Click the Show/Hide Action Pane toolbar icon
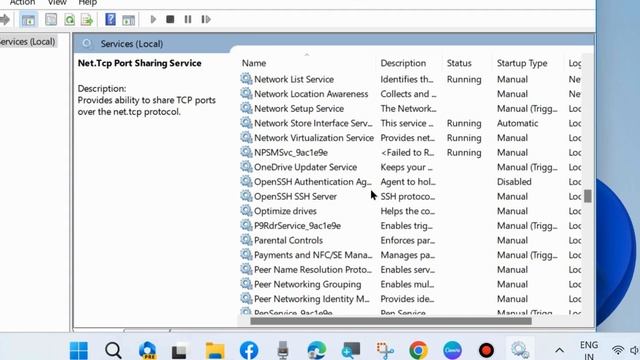640x360 pixels. (x=128, y=20)
